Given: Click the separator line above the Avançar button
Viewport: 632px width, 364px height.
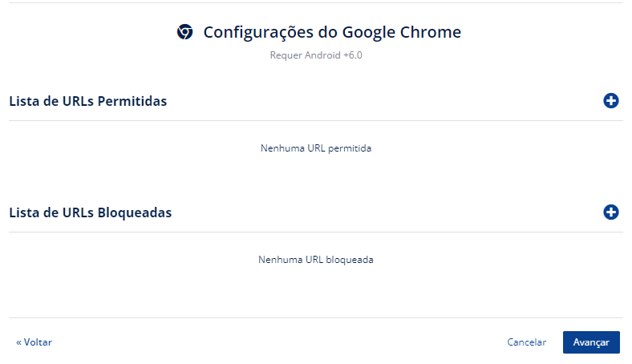Looking at the screenshot, I should pyautogui.click(x=316, y=317).
